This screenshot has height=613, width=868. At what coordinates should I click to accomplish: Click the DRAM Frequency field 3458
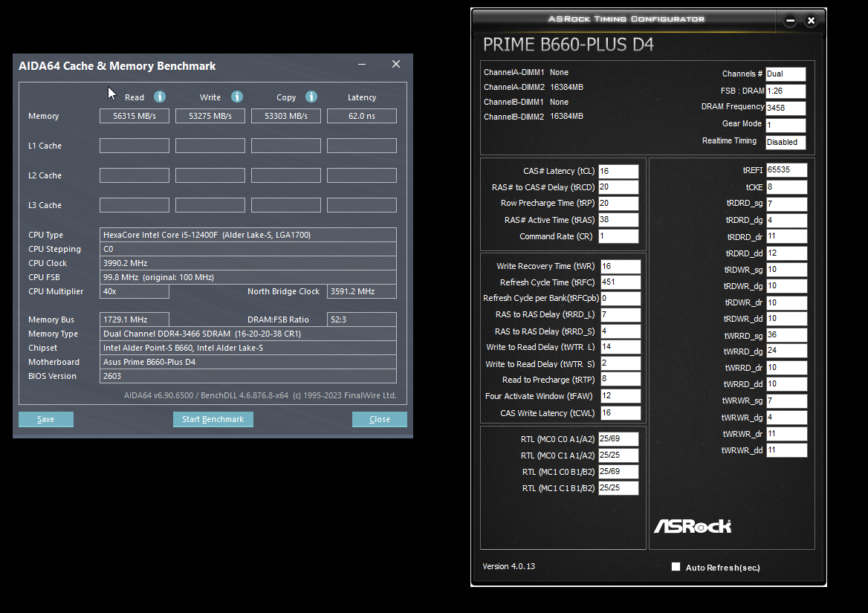(x=786, y=108)
